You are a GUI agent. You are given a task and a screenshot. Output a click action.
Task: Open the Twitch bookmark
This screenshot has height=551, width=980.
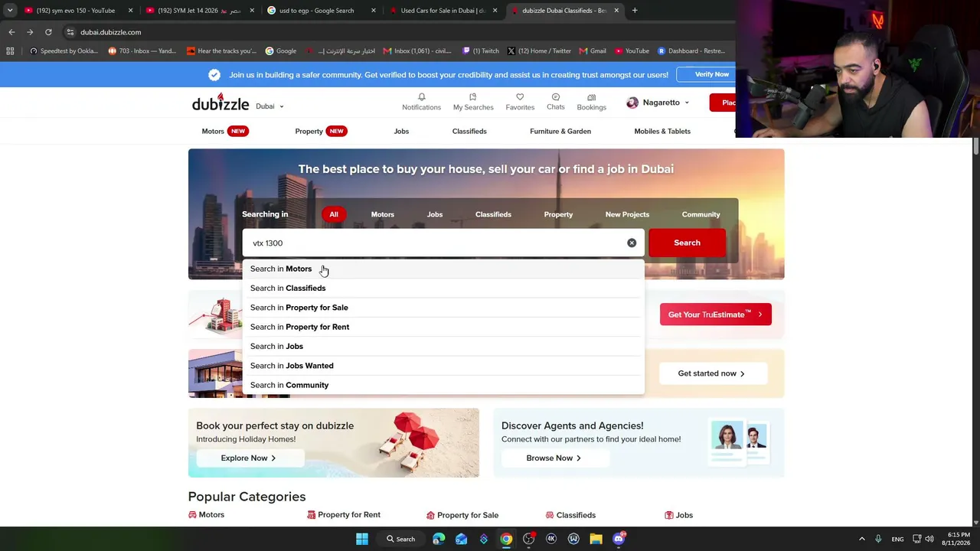pyautogui.click(x=482, y=51)
